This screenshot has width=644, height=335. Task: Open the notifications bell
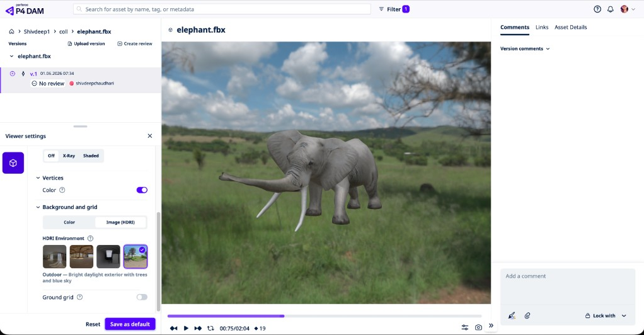(611, 9)
